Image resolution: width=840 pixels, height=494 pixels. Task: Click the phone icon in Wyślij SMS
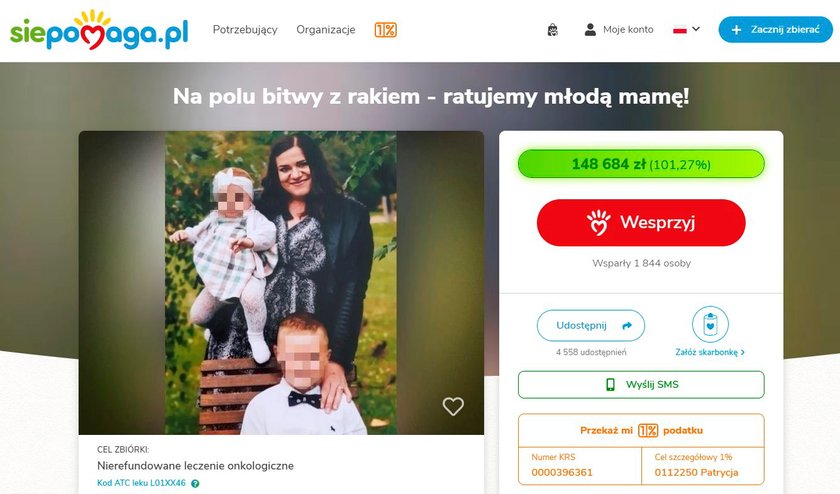pos(610,384)
